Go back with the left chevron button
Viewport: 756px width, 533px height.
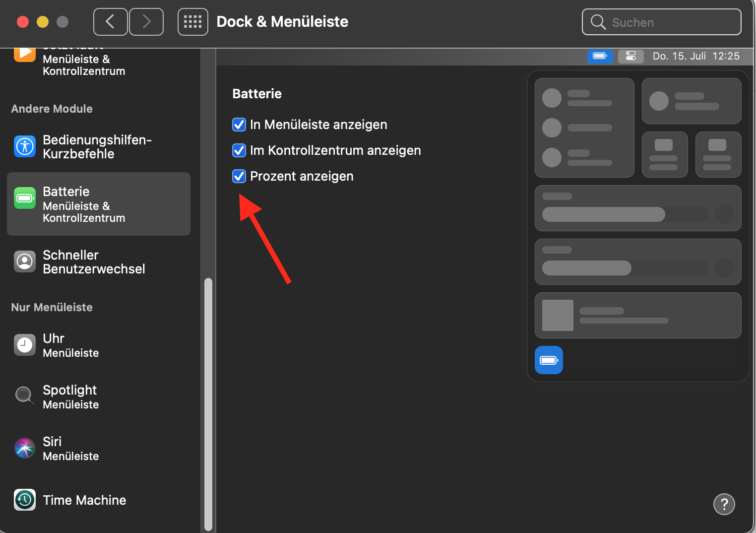click(x=110, y=22)
